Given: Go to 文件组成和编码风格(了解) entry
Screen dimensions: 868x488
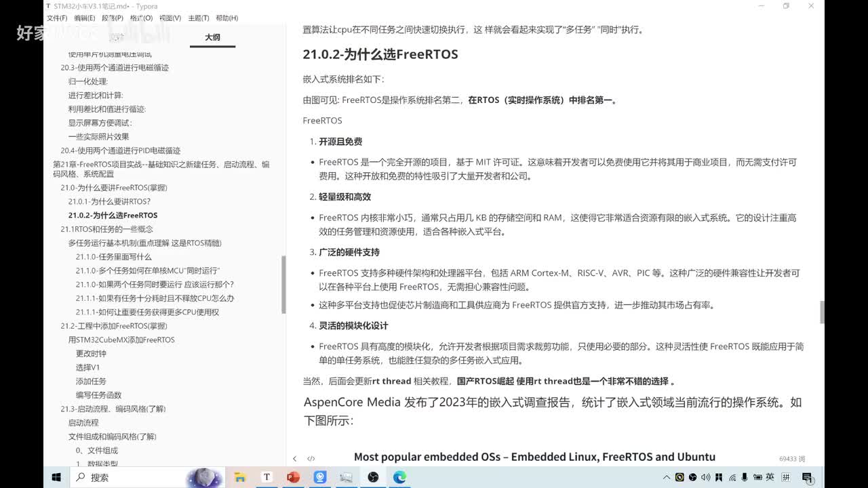Looking at the screenshot, I should (x=112, y=436).
